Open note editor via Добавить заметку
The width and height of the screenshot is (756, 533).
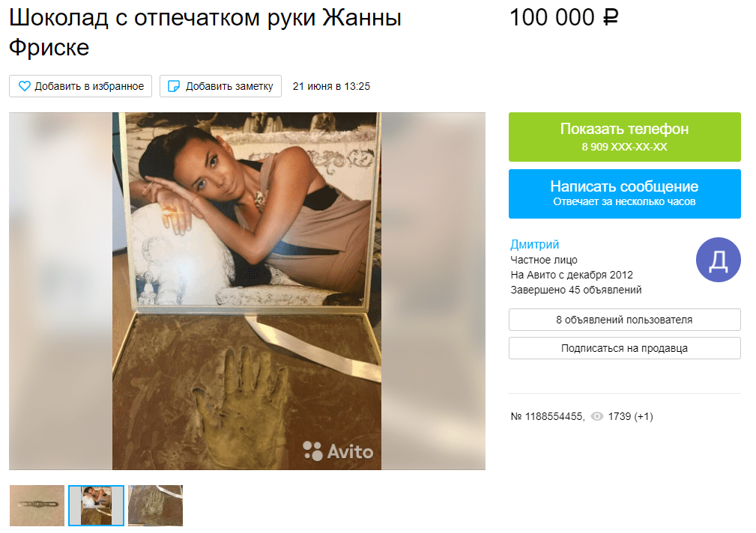pyautogui.click(x=221, y=86)
